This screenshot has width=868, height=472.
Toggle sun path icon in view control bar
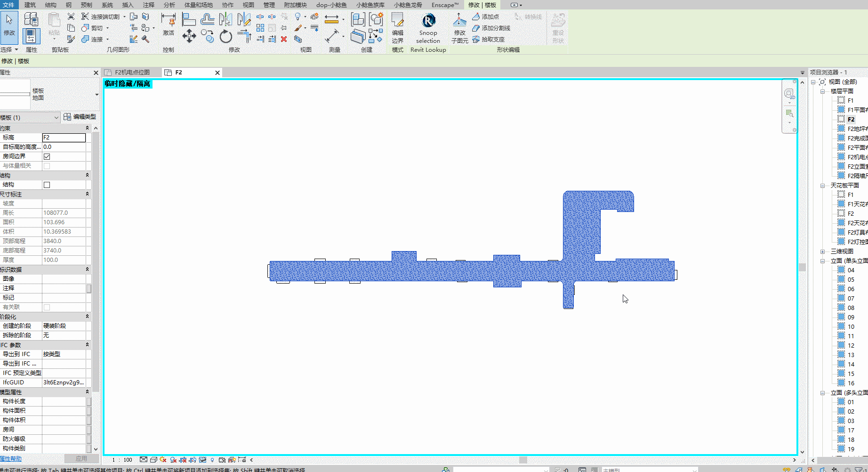[163, 460]
